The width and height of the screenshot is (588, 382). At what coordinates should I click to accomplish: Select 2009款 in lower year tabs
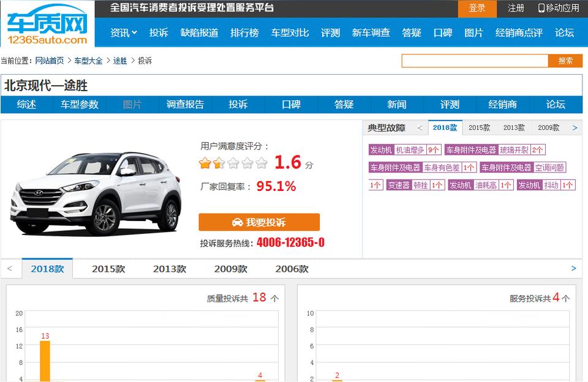[x=231, y=269]
